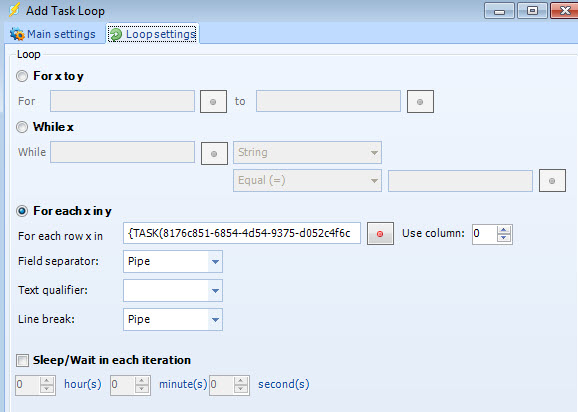Increase the Use column value
The width and height of the screenshot is (578, 412).
(x=504, y=230)
